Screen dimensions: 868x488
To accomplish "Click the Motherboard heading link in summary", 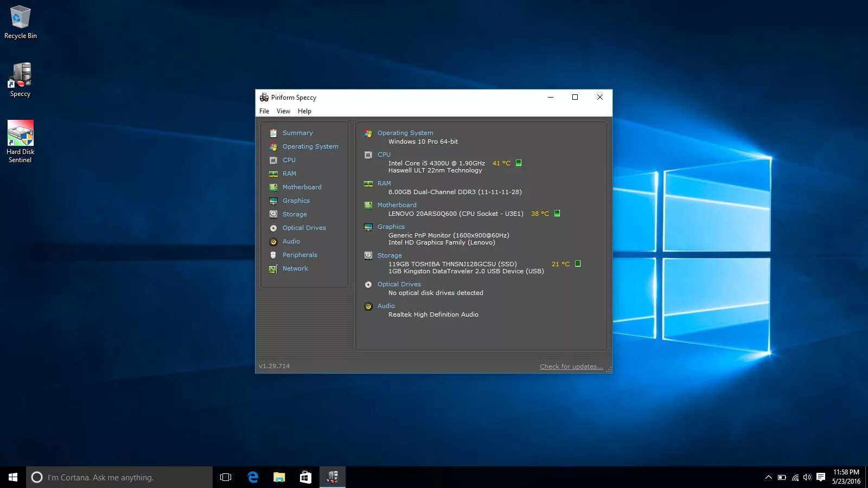I will pos(397,205).
